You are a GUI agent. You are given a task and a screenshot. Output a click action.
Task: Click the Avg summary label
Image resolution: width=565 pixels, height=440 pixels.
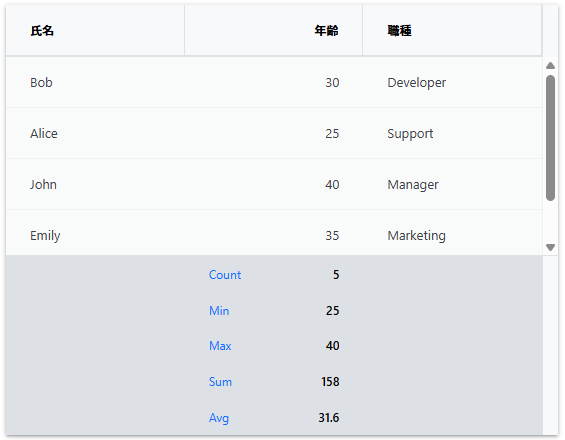219,418
